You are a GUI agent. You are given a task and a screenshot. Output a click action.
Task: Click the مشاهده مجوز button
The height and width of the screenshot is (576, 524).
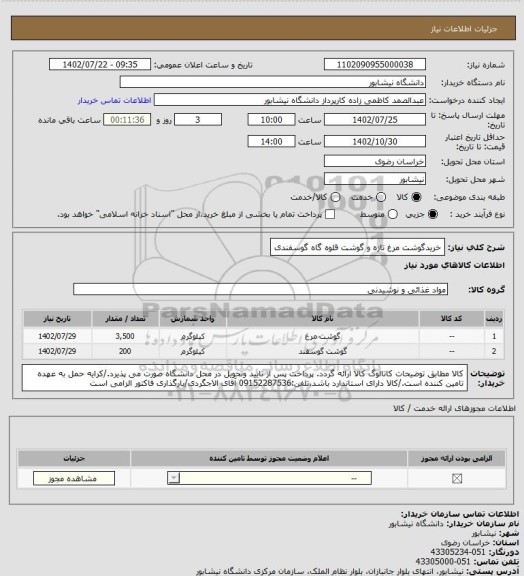click(x=73, y=478)
